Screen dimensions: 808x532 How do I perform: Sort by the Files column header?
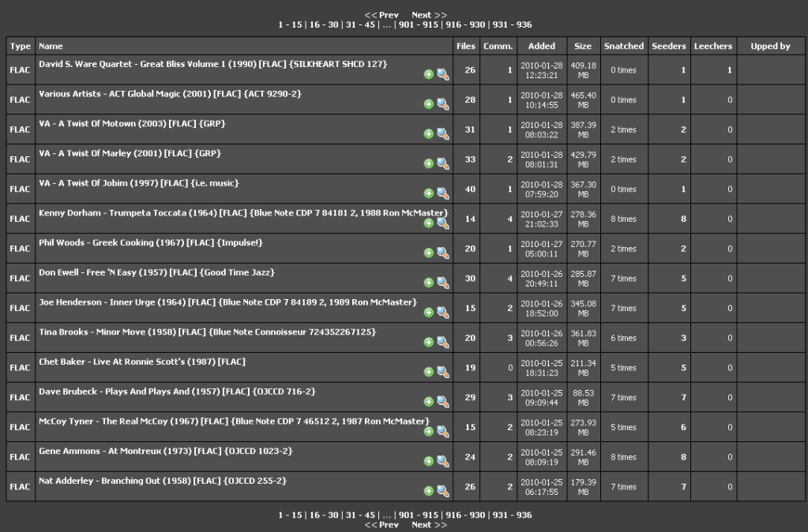point(466,47)
